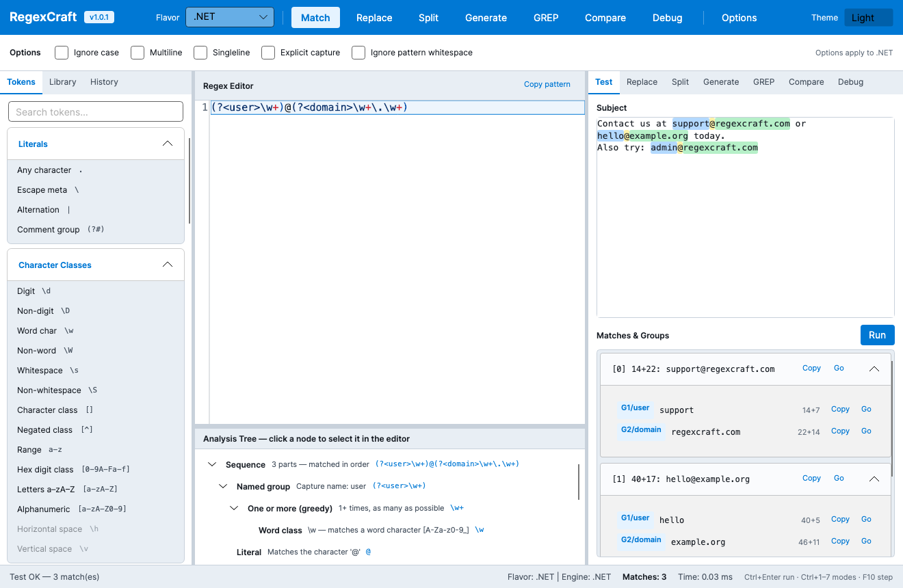Collapse match [0] support@regexcraft.com
Image resolution: width=903 pixels, height=588 pixels.
pyautogui.click(x=874, y=369)
